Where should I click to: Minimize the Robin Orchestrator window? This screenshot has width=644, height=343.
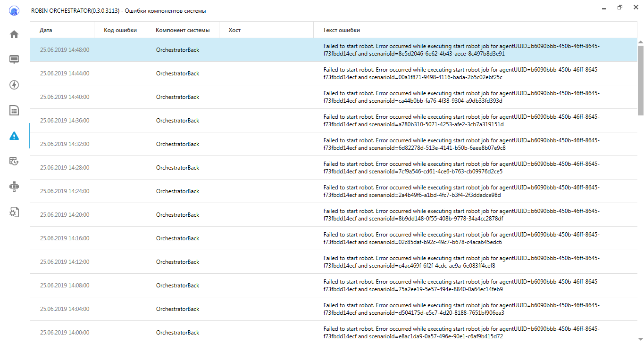pos(604,8)
